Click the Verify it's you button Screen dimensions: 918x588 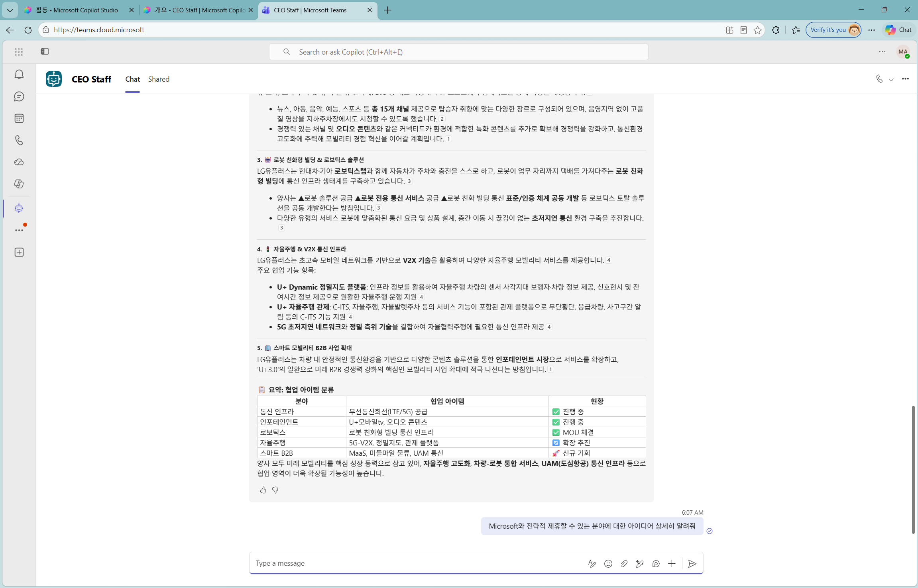point(833,30)
